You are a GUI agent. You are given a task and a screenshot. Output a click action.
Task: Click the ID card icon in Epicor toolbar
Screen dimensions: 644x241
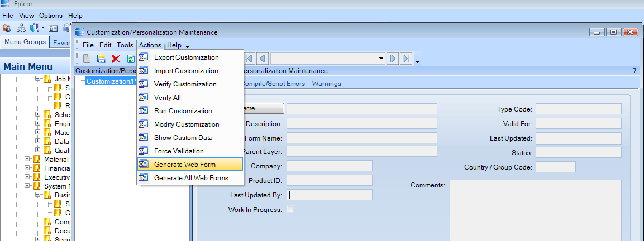54,28
